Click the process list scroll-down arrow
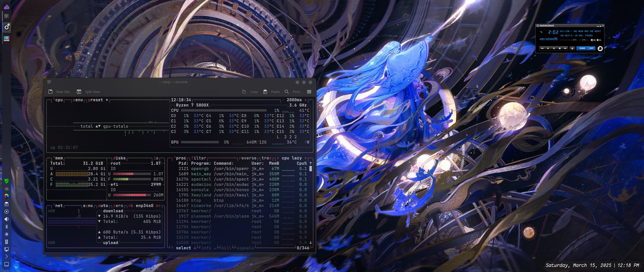This screenshot has height=272, width=644. [x=311, y=242]
